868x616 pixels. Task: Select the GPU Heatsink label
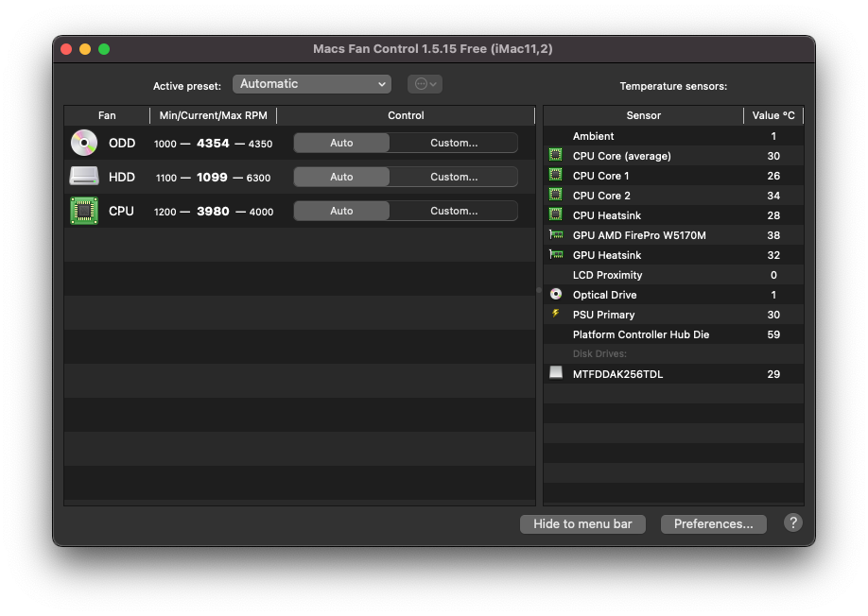pos(607,255)
